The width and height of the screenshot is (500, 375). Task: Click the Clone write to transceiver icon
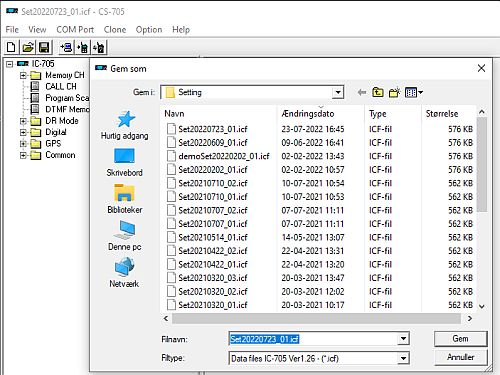[99, 48]
